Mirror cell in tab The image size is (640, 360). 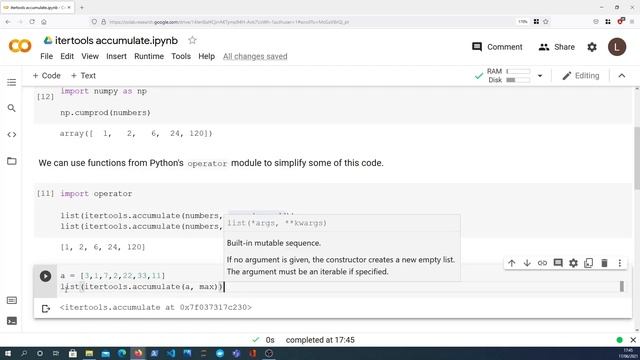click(x=589, y=263)
